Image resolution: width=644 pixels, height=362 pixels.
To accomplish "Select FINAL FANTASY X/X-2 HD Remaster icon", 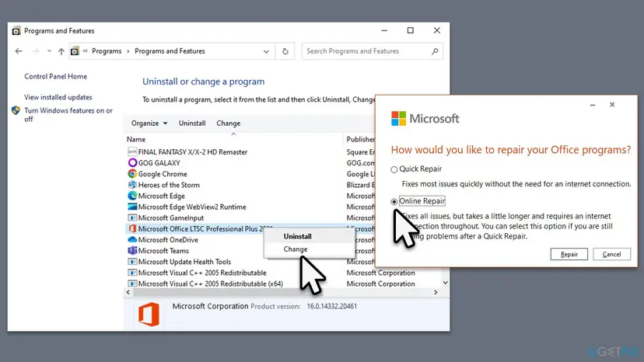I will coord(132,151).
